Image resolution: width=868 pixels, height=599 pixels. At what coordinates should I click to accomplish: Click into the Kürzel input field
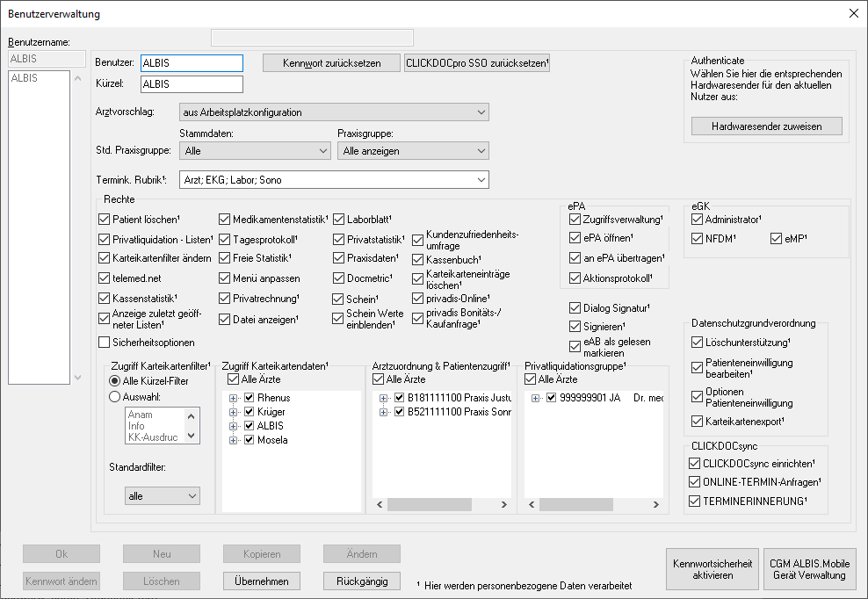pos(191,84)
